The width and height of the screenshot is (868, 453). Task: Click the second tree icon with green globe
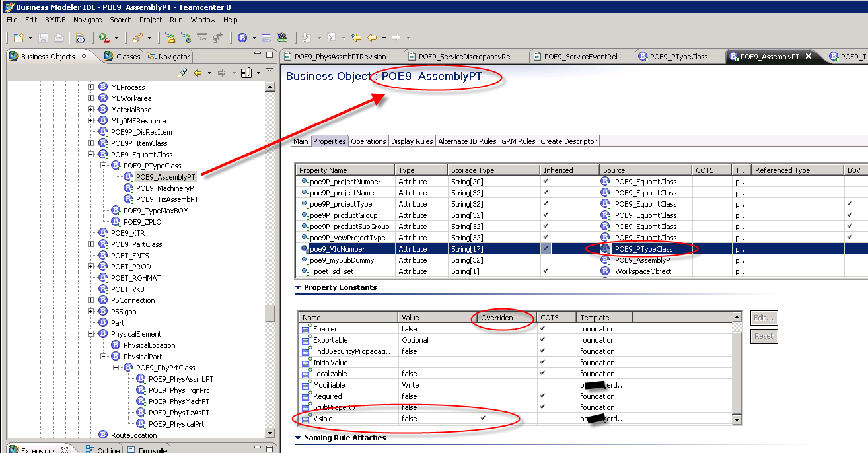(185, 38)
